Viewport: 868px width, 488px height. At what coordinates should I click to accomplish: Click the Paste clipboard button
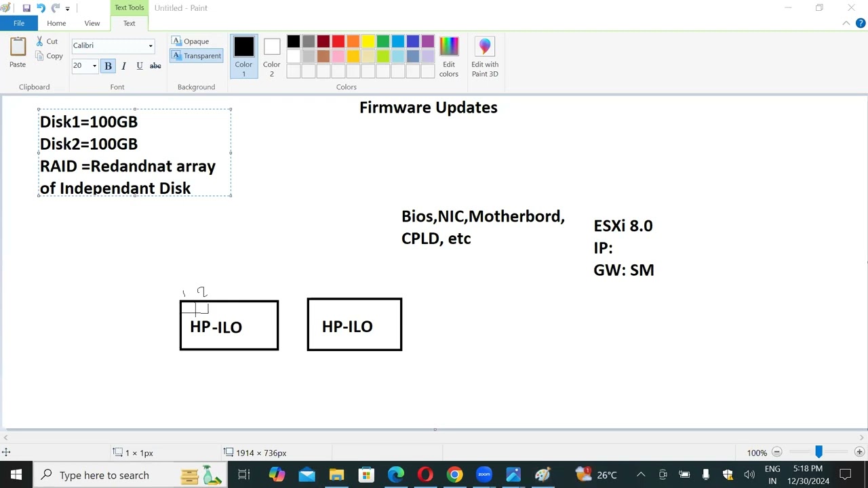18,53
